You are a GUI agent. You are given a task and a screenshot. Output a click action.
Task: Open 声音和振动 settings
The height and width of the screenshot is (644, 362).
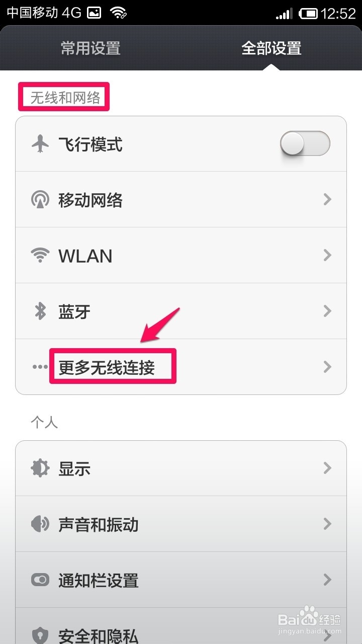(x=181, y=524)
